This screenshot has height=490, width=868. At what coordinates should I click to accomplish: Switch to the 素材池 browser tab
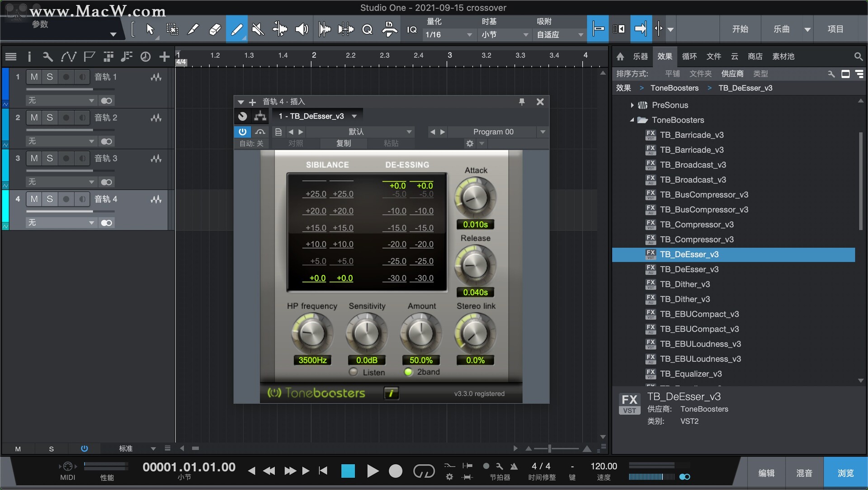coord(783,57)
